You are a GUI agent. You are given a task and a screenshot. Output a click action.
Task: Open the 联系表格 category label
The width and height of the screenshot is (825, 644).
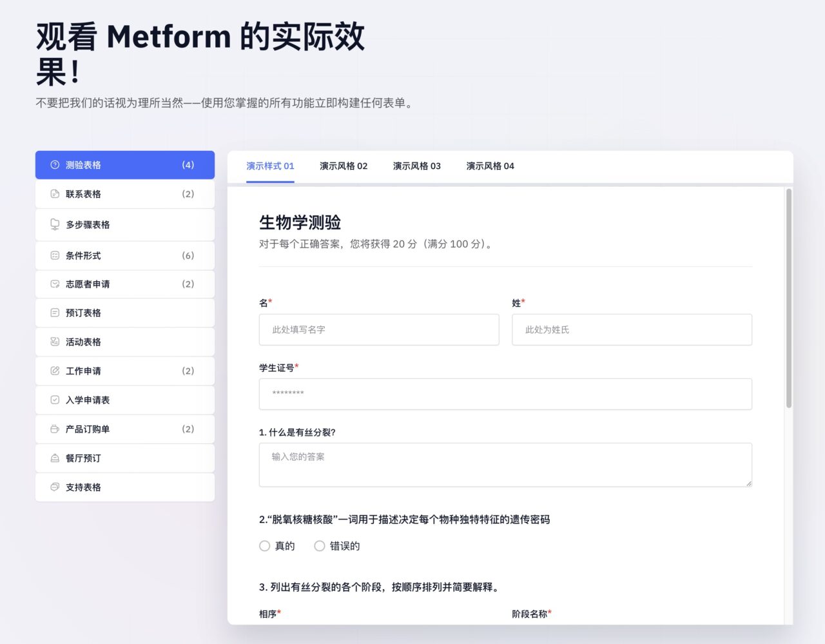(x=83, y=194)
